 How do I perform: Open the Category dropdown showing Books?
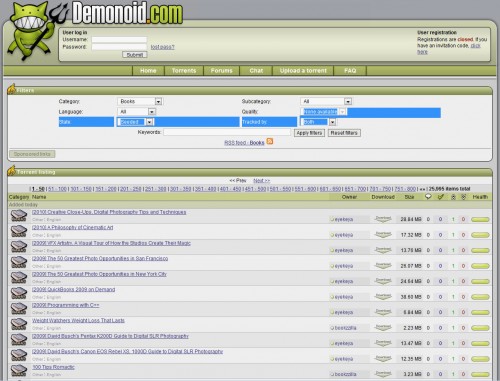tap(140, 101)
